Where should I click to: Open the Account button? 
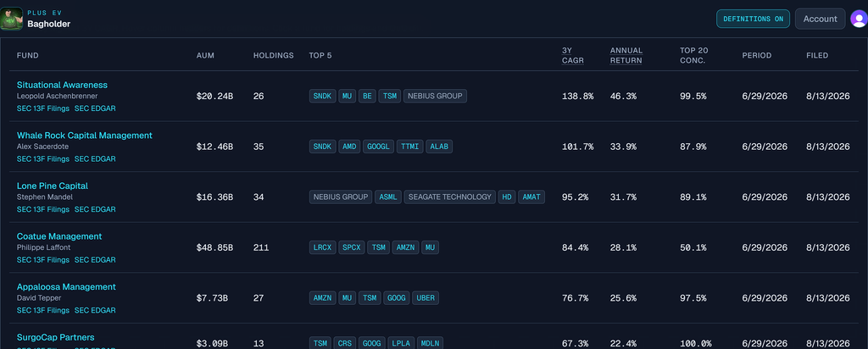coord(820,19)
